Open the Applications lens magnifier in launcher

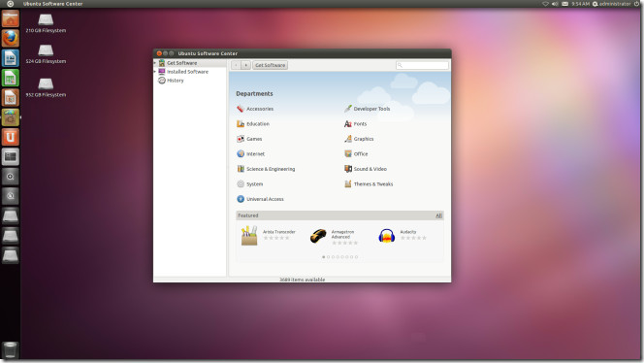(11, 177)
